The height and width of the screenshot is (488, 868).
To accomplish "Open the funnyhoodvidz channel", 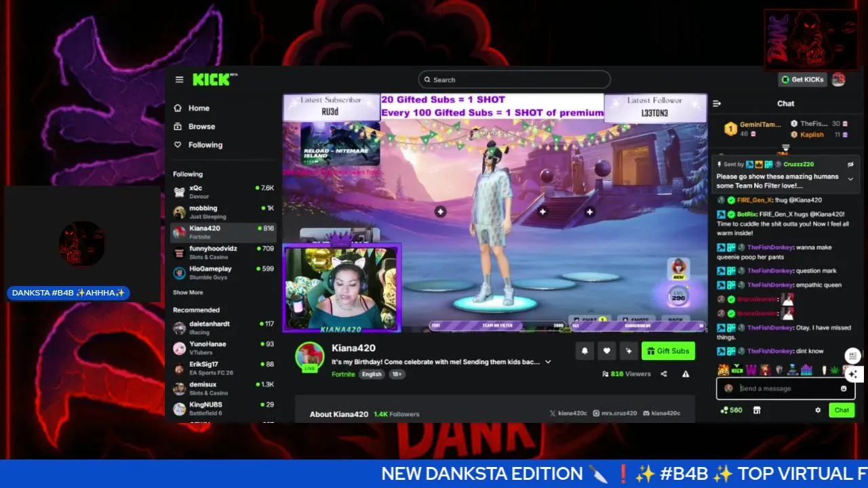I will point(223,253).
